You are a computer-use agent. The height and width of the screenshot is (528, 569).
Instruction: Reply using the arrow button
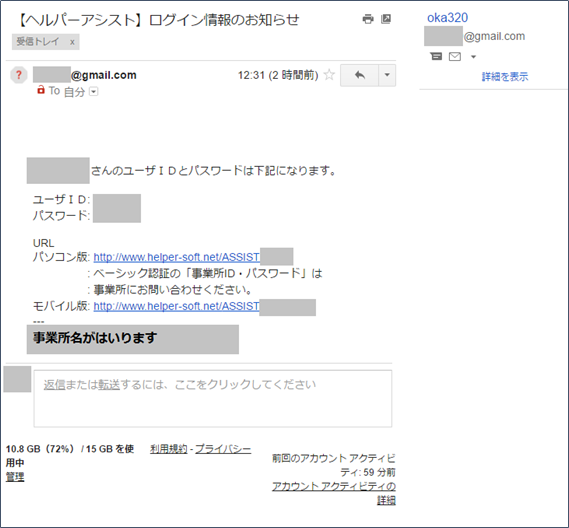359,75
